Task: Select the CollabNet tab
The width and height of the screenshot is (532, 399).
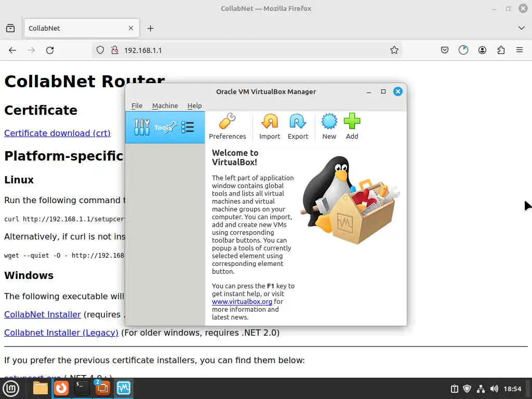Action: [x=82, y=28]
